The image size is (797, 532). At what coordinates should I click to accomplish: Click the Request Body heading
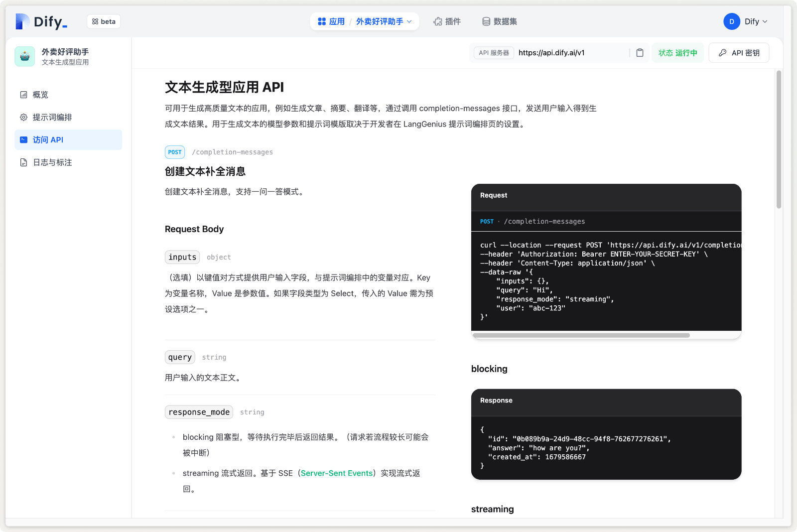coord(194,229)
